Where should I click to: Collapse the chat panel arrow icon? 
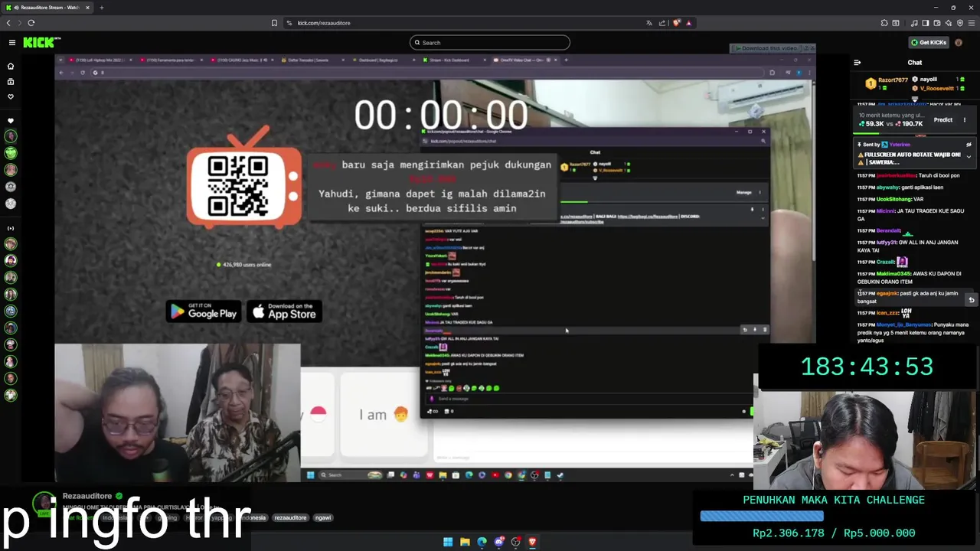(857, 63)
